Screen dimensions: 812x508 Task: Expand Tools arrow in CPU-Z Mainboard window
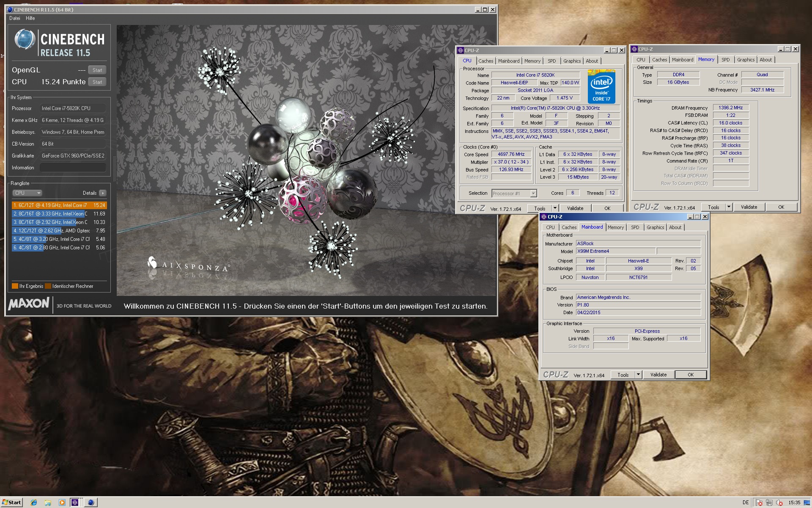coord(638,375)
